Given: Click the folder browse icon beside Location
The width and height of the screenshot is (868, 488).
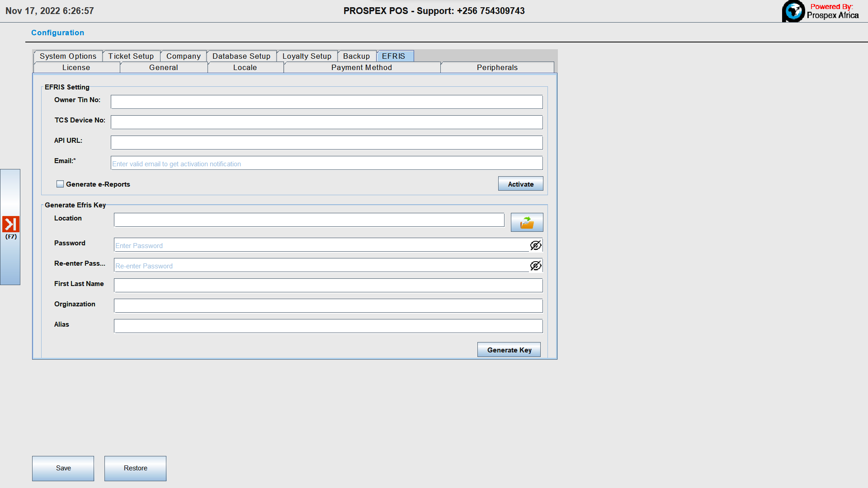Looking at the screenshot, I should (527, 222).
